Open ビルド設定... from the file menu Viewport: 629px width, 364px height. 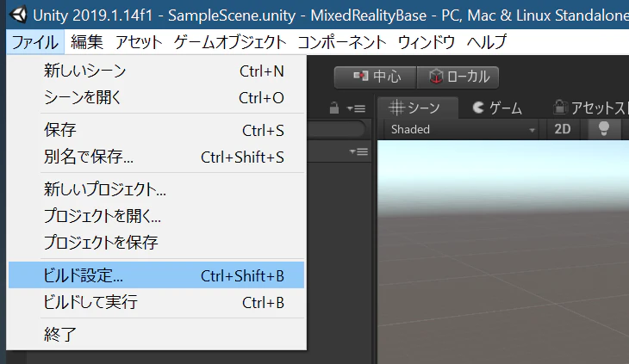click(157, 275)
